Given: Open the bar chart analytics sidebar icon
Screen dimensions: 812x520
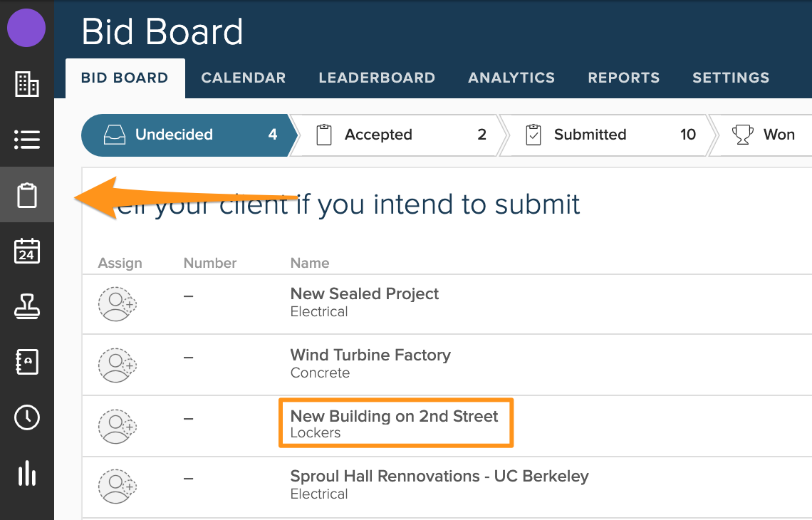Looking at the screenshot, I should pyautogui.click(x=27, y=473).
